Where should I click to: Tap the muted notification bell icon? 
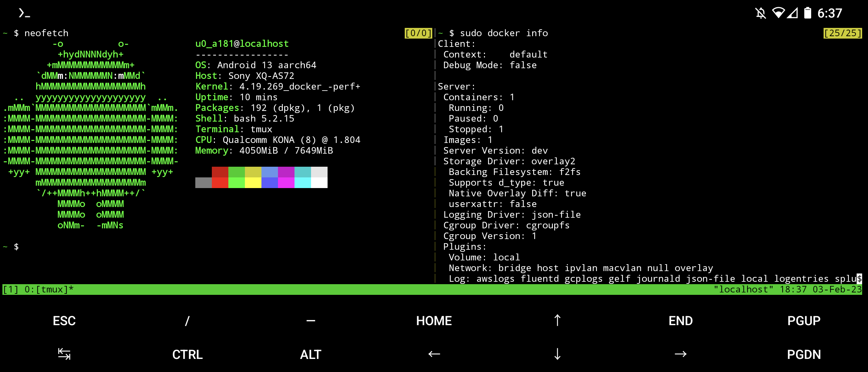(761, 13)
